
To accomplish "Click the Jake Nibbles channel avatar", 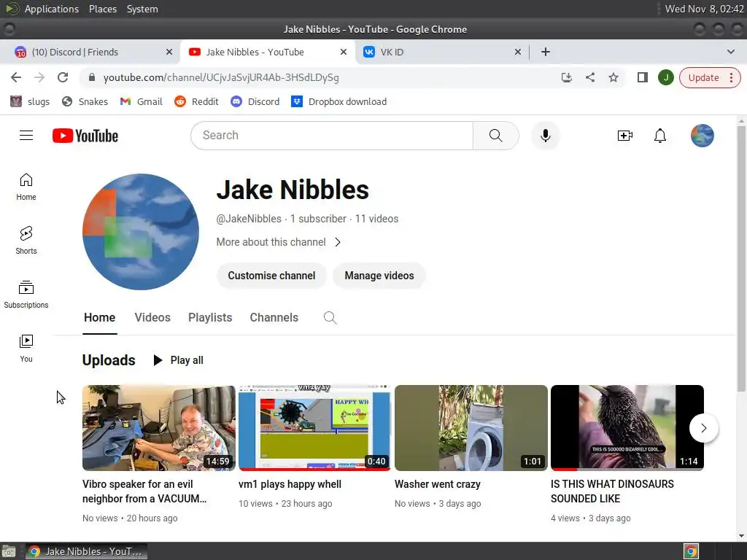I will pos(141,232).
